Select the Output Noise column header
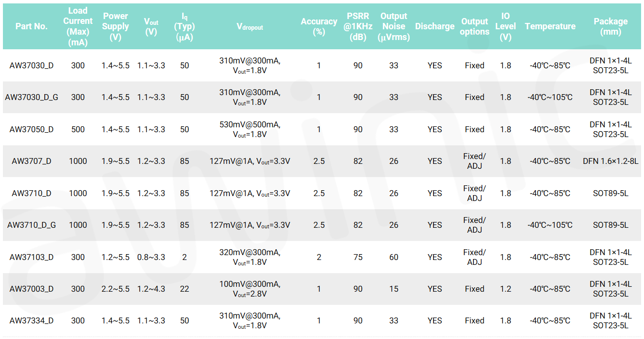644x339 pixels. [x=394, y=26]
